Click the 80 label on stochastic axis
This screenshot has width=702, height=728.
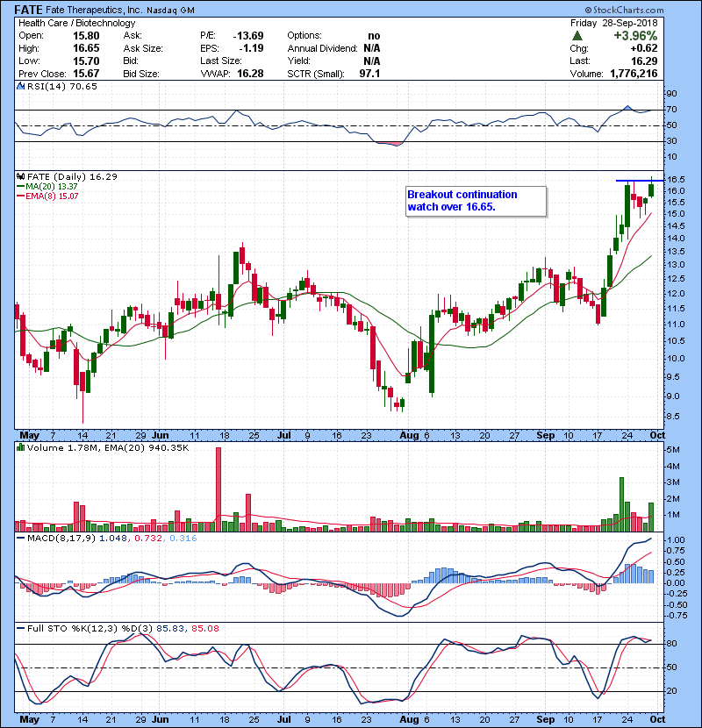(x=671, y=644)
